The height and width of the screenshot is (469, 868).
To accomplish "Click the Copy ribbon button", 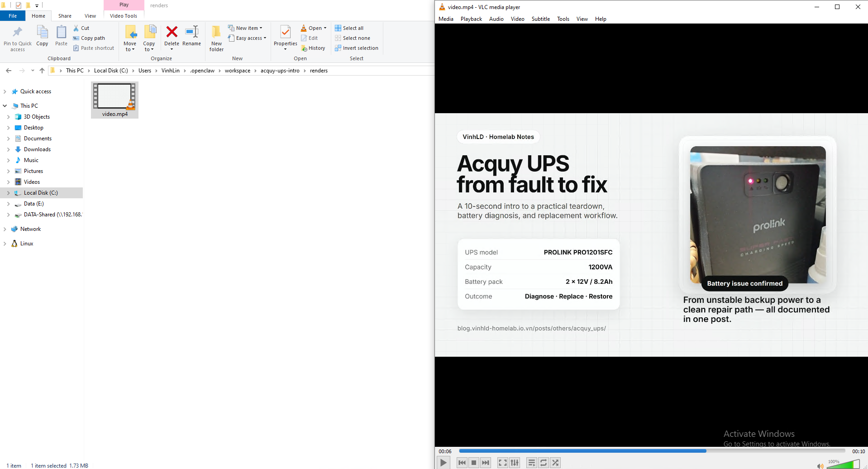I will 42,36.
